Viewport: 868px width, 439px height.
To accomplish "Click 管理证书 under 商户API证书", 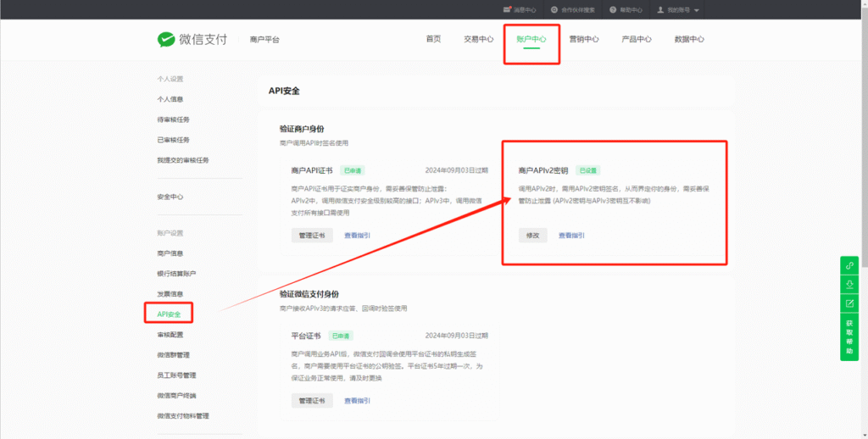I will [312, 236].
